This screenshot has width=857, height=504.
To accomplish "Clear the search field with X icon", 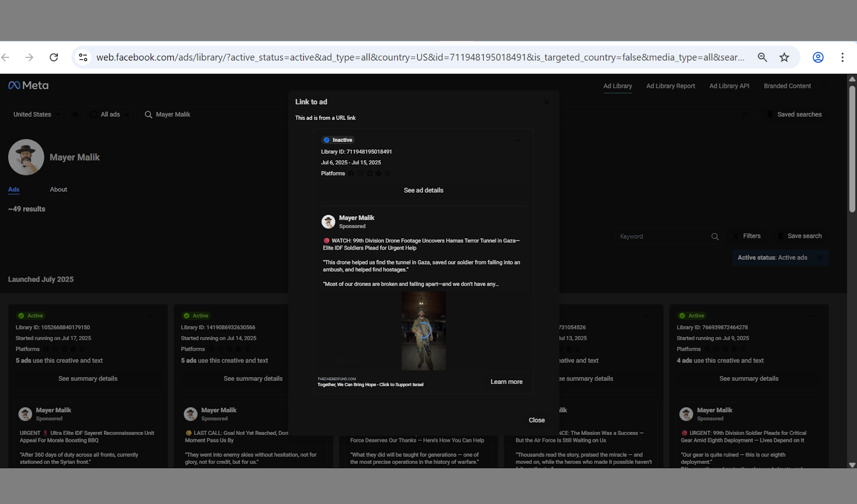I will click(745, 115).
